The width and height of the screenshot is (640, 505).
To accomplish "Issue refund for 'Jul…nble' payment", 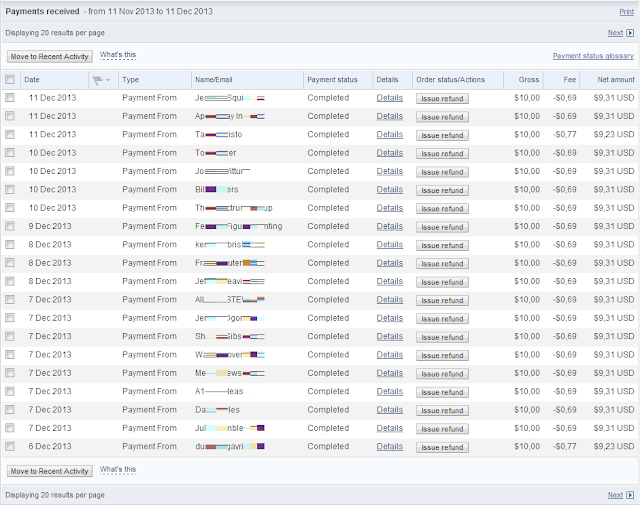I will (x=442, y=429).
